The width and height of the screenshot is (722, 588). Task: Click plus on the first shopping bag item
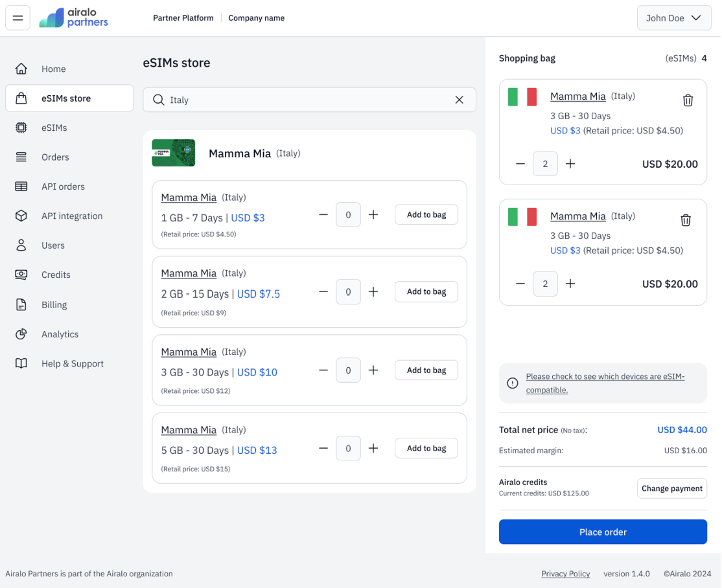click(x=570, y=164)
